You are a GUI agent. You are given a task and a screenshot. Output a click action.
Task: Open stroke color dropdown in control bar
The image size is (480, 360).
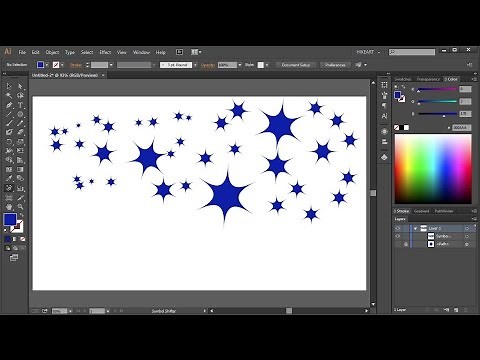pos(62,65)
